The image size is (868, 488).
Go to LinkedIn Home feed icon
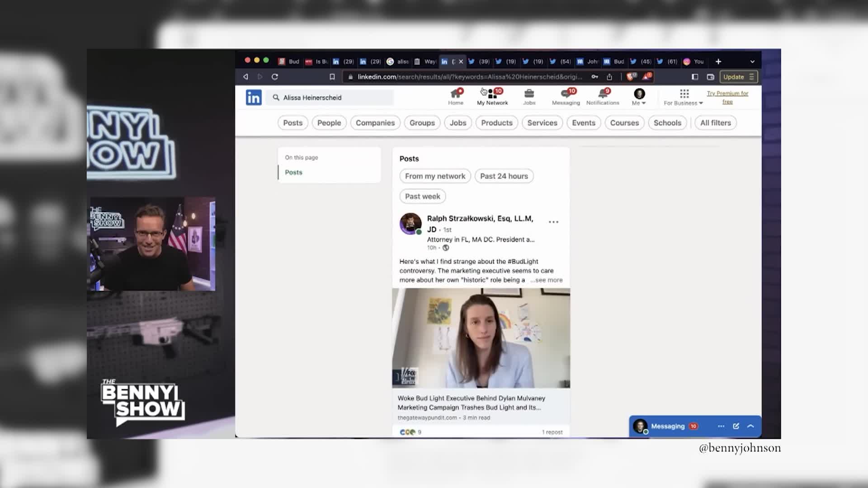pos(456,97)
